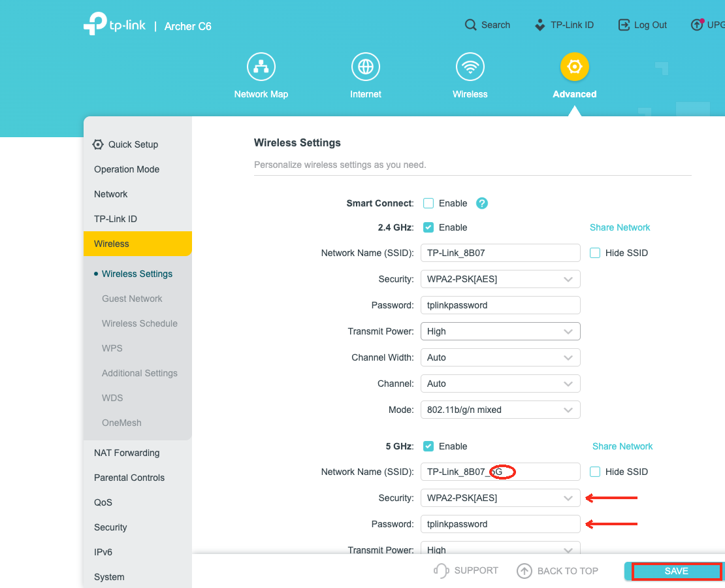Click the 5 GHz SSID input field

500,472
